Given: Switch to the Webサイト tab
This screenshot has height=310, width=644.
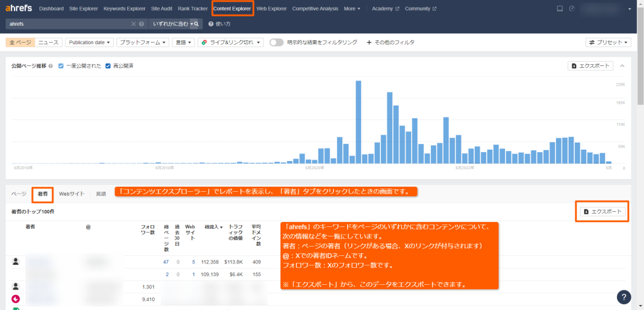Looking at the screenshot, I should coord(72,194).
